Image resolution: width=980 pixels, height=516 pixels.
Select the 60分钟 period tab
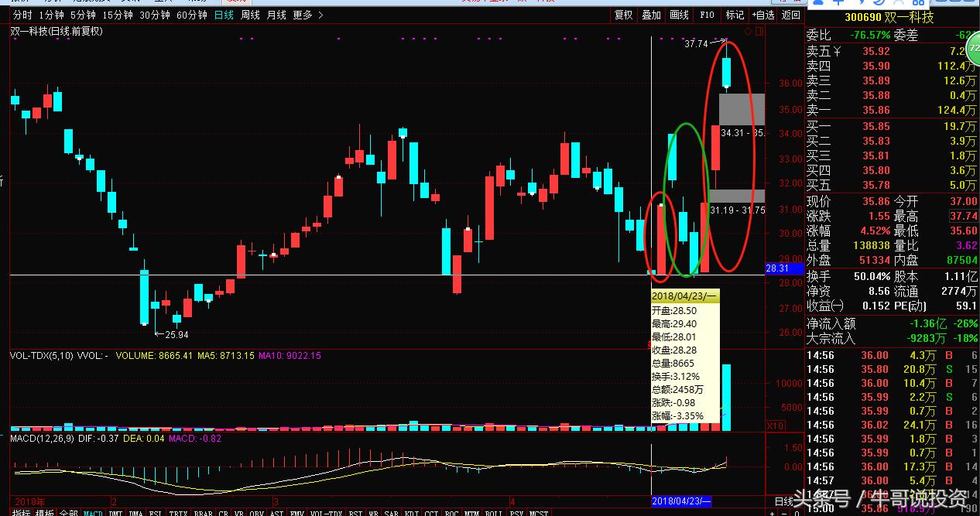pos(192,15)
